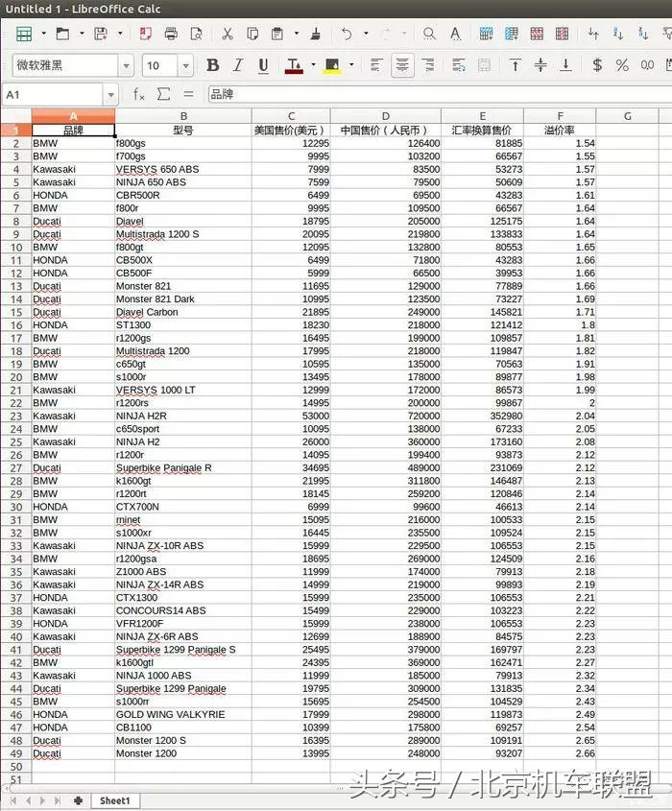Viewport: 672px width, 811px height.
Task: Click cell containing GOLD WING VALKYRIE
Action: pos(183,714)
